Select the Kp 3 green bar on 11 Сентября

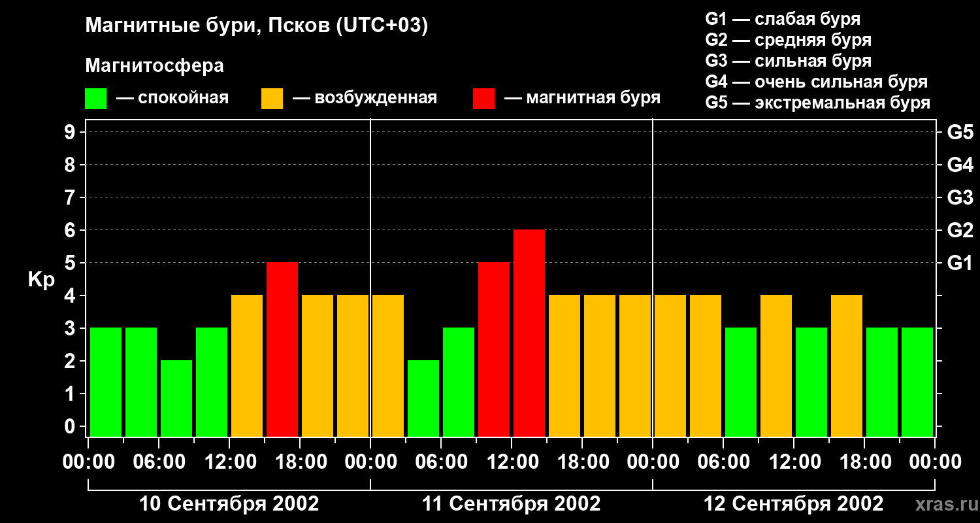click(x=459, y=382)
